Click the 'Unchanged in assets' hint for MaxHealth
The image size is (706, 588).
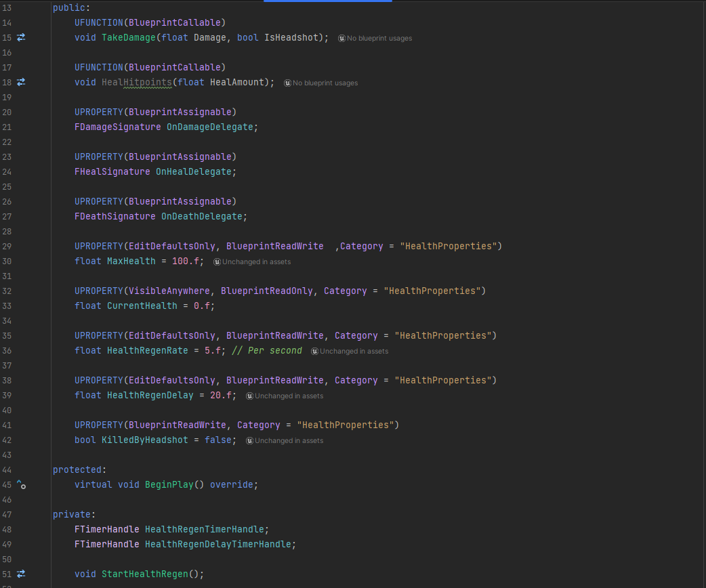(256, 261)
